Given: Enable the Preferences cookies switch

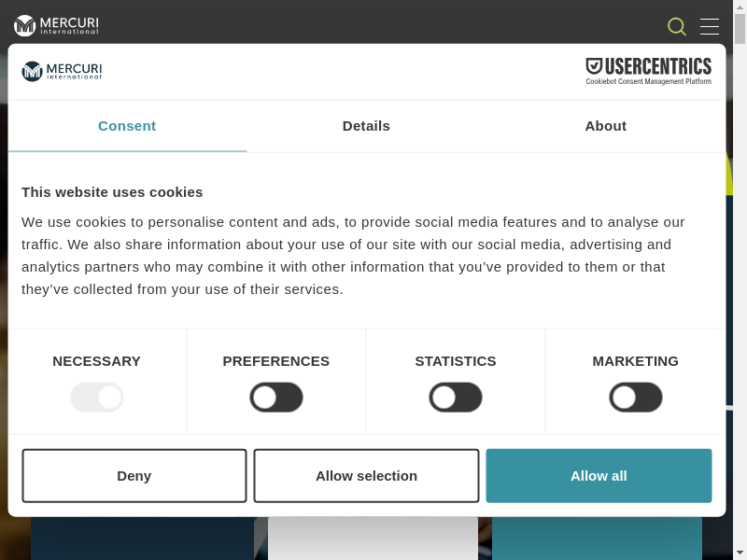Looking at the screenshot, I should click(276, 398).
